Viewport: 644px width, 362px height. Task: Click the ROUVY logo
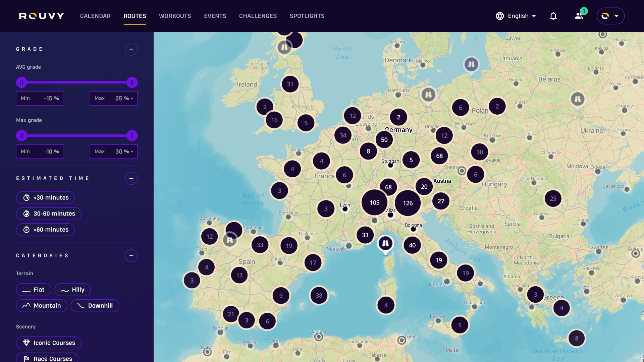[x=41, y=15]
